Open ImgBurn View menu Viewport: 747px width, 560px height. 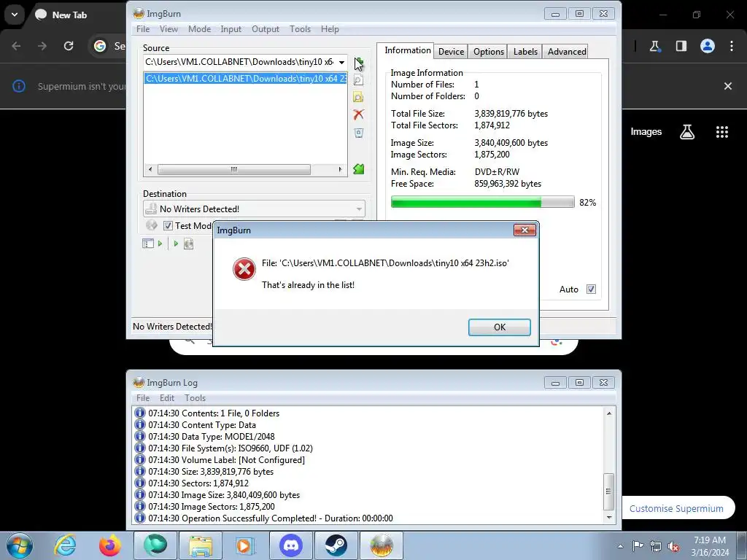point(169,29)
